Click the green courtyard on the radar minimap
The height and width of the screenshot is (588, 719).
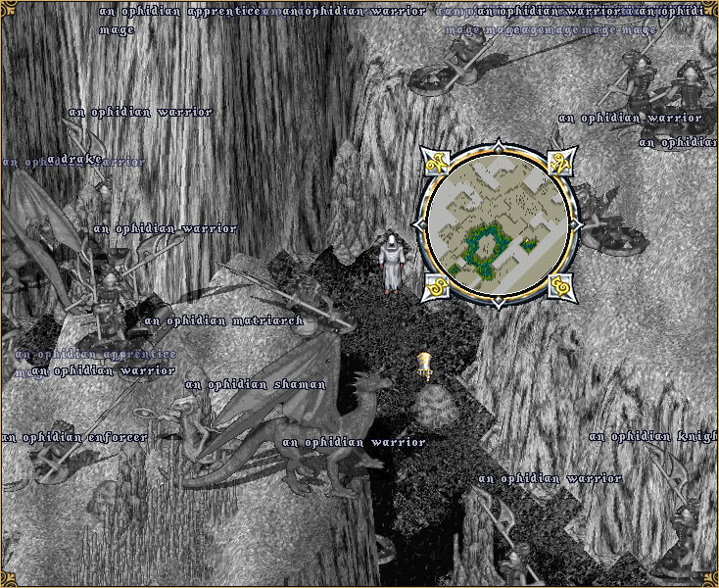point(486,245)
